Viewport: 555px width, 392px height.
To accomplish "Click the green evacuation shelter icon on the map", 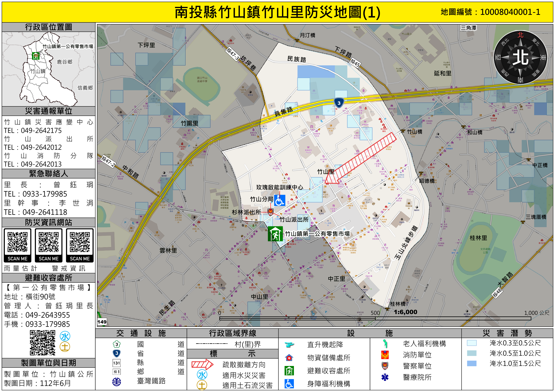I will (275, 234).
